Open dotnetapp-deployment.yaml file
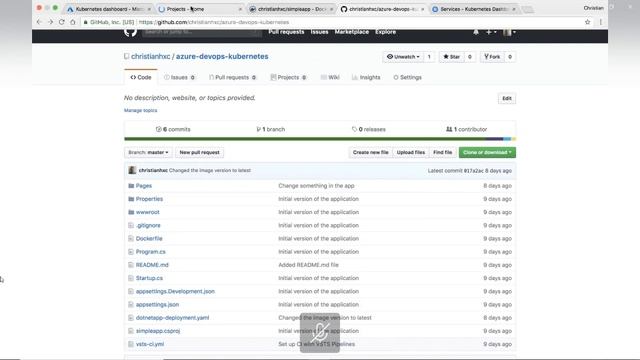Image resolution: width=640 pixels, height=360 pixels. point(172,318)
